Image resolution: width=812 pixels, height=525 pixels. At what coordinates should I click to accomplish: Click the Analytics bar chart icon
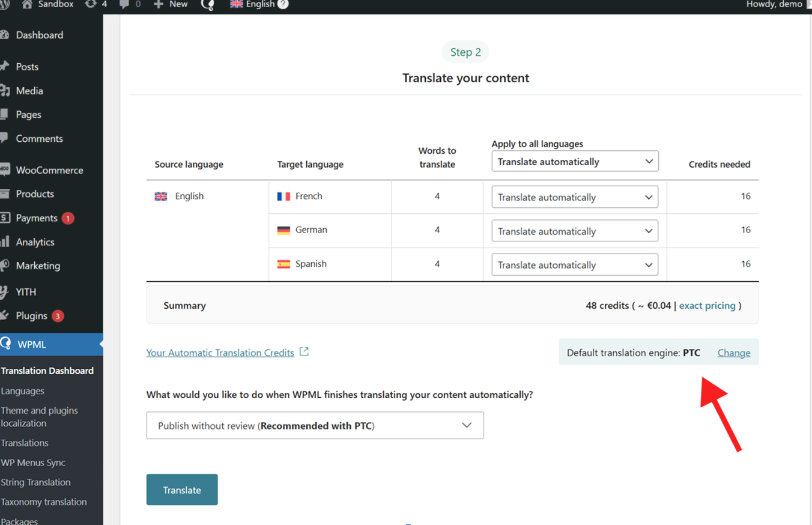coord(5,241)
